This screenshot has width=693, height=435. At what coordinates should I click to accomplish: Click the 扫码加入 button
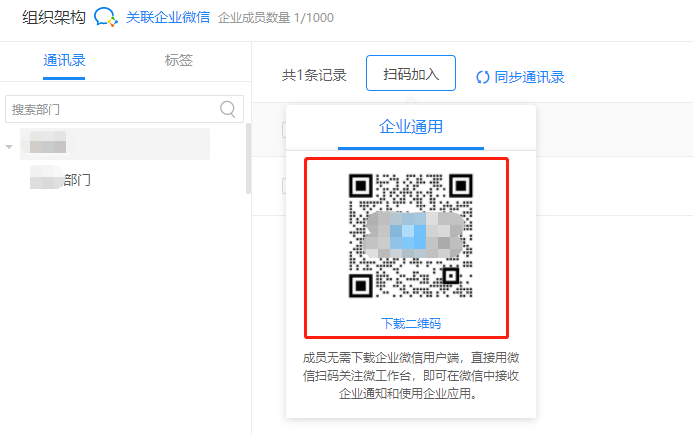(x=411, y=73)
